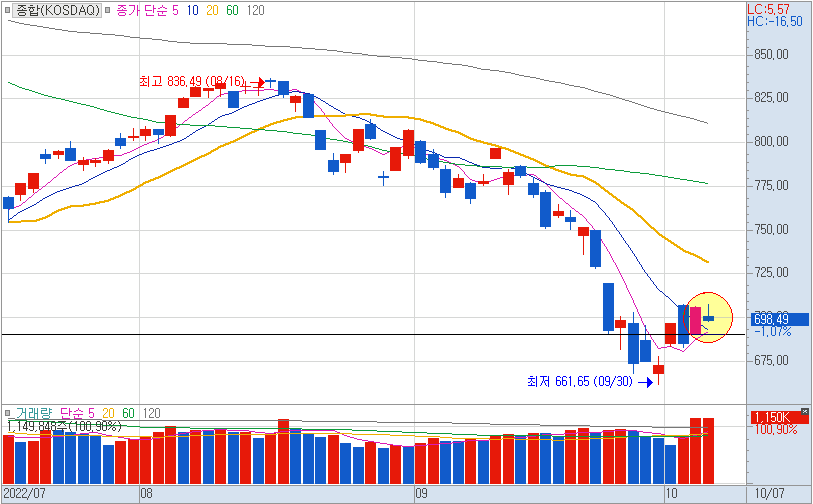Click the small square icon before 종합(KOSDAQ)

point(7,10)
